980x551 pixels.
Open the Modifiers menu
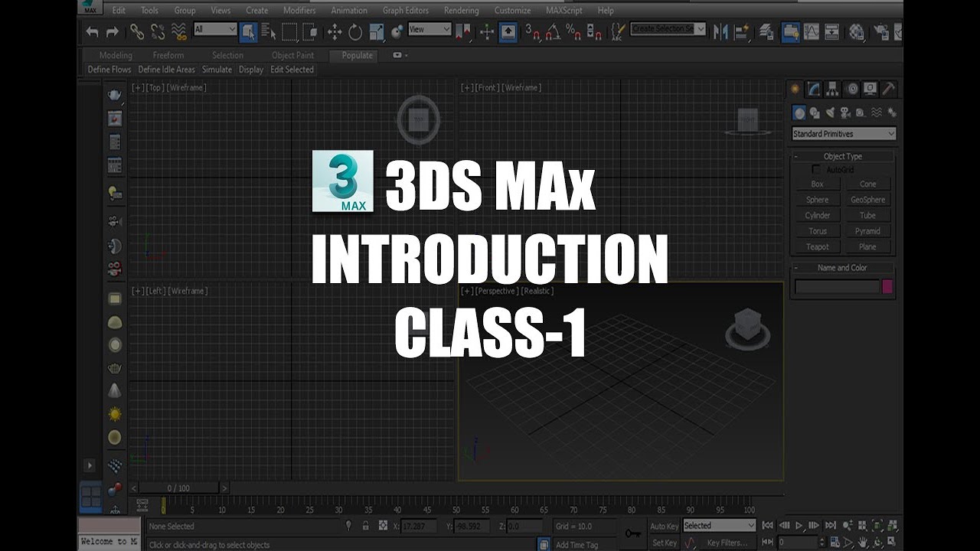point(299,11)
